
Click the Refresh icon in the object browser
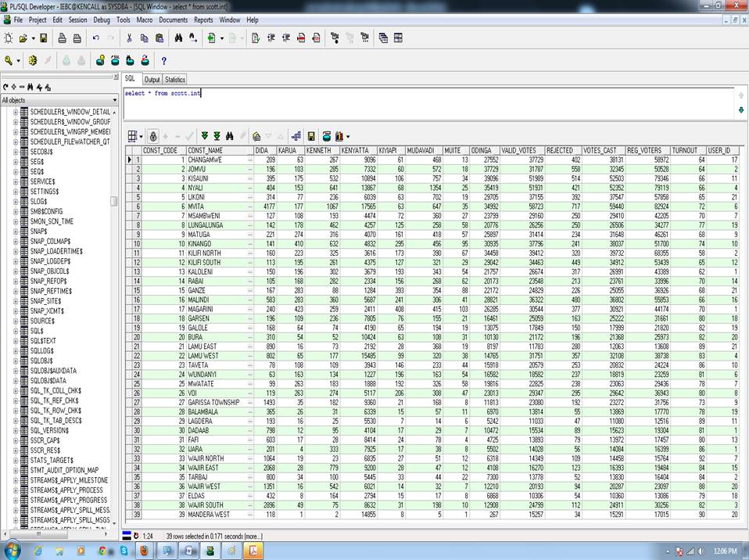point(5,87)
